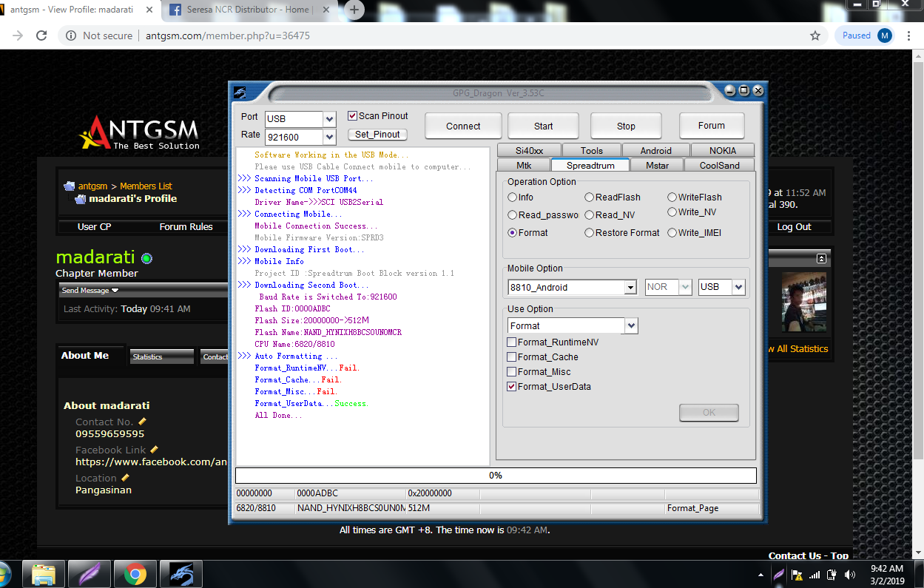Click the Stop button
The width and height of the screenshot is (924, 588).
coord(626,126)
